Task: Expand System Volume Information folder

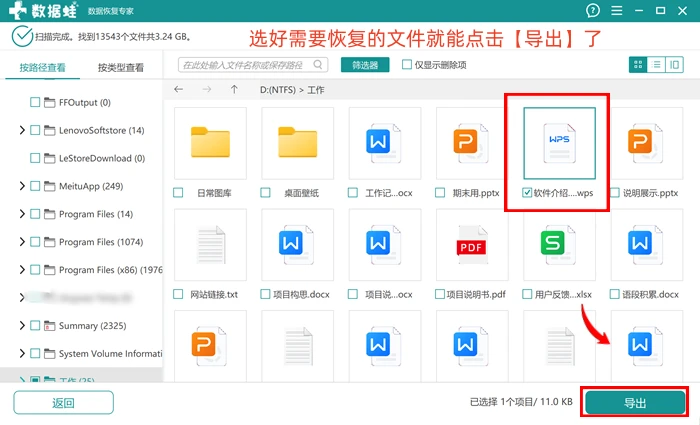Action: click(22, 354)
